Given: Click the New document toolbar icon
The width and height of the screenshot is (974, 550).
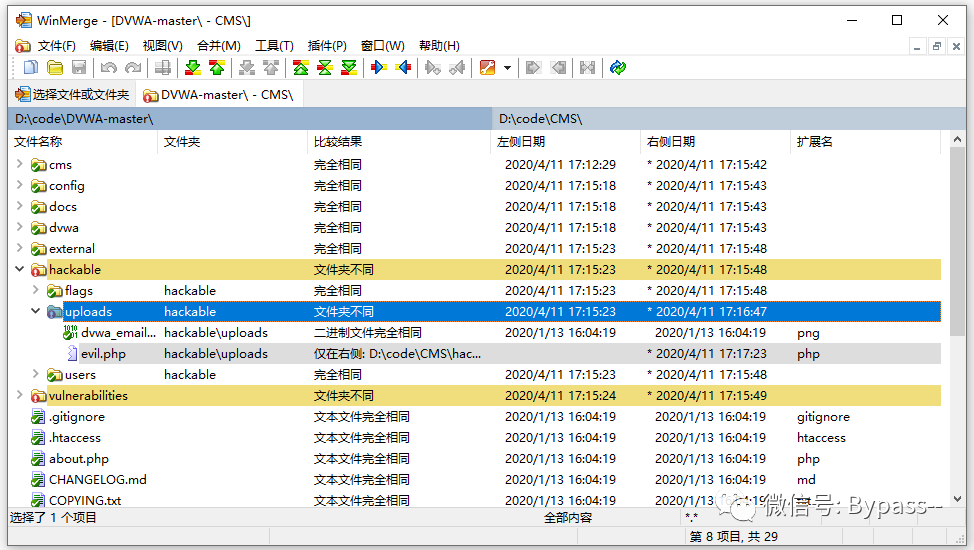Looking at the screenshot, I should (x=31, y=67).
